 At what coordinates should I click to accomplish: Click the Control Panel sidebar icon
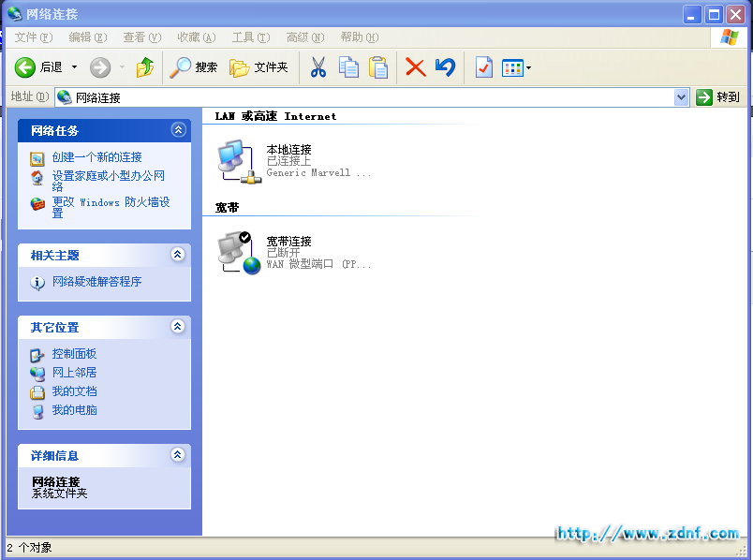(x=37, y=355)
